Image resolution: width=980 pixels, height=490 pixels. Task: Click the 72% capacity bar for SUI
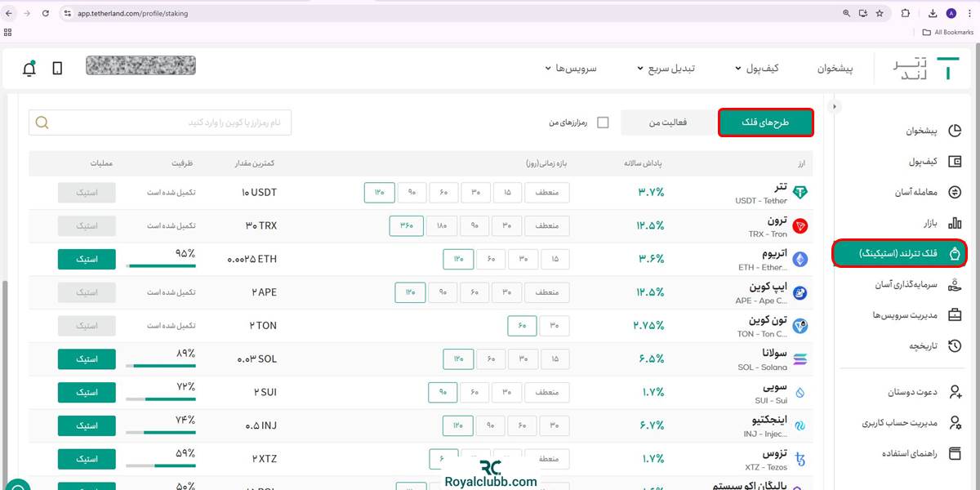coord(161,399)
